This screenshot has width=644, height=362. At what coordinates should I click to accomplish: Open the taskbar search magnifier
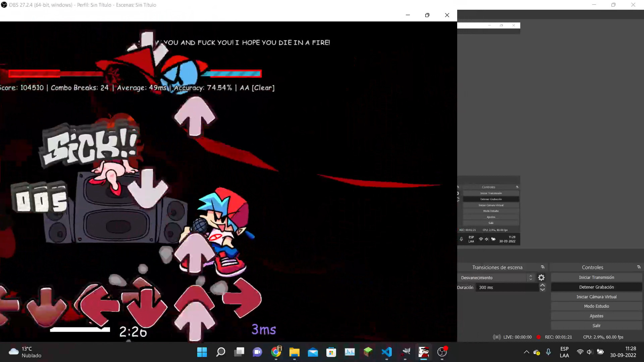(221, 352)
